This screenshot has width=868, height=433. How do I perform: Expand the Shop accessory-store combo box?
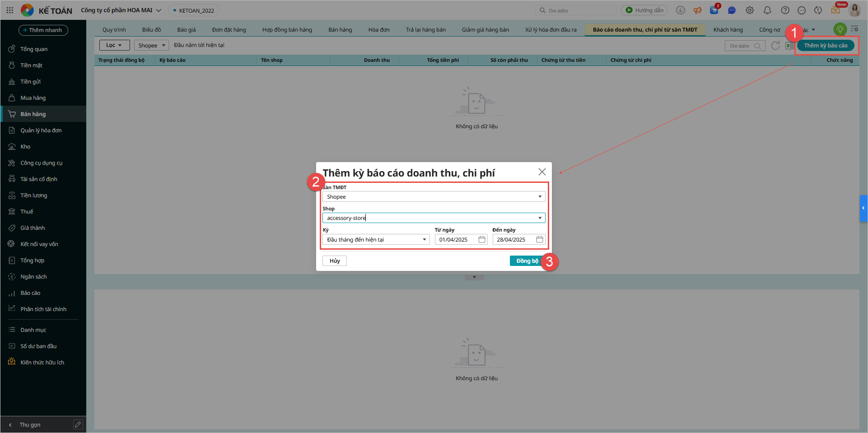pyautogui.click(x=540, y=218)
